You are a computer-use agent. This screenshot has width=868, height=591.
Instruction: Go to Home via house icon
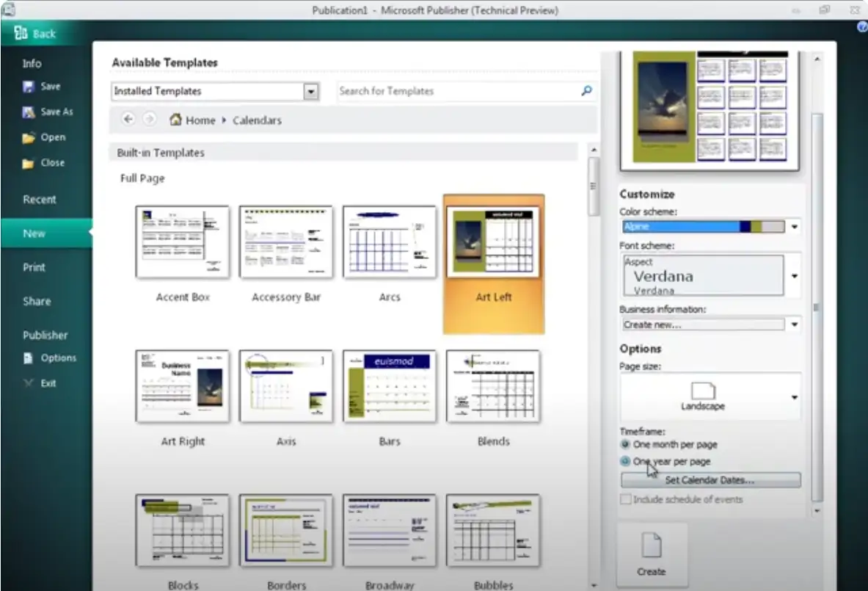pos(176,120)
